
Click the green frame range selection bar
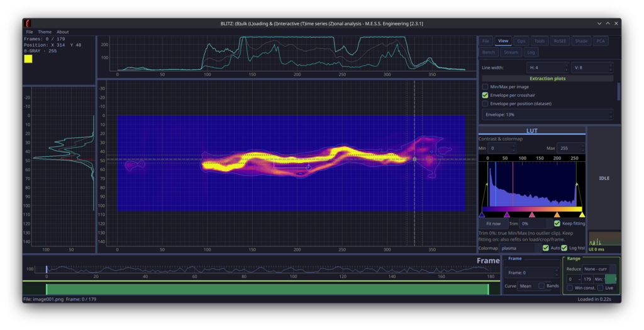point(267,289)
